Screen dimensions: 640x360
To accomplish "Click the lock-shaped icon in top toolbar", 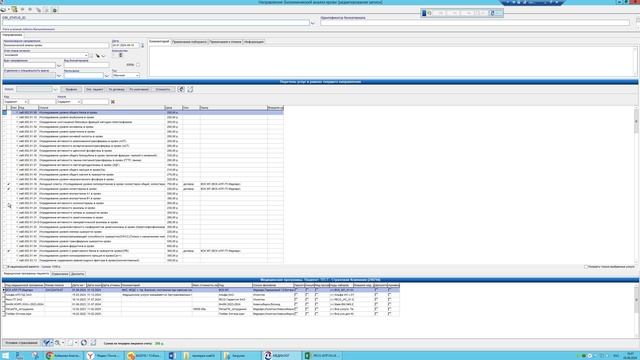I will tap(54, 9).
